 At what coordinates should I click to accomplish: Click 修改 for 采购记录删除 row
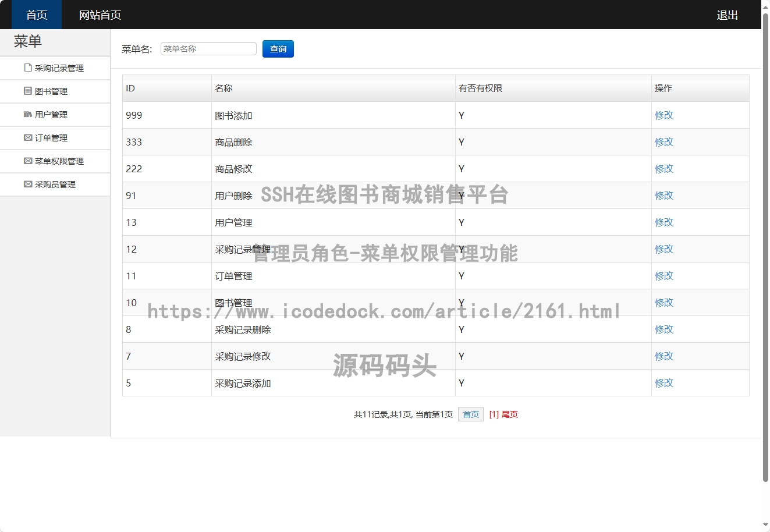(664, 329)
